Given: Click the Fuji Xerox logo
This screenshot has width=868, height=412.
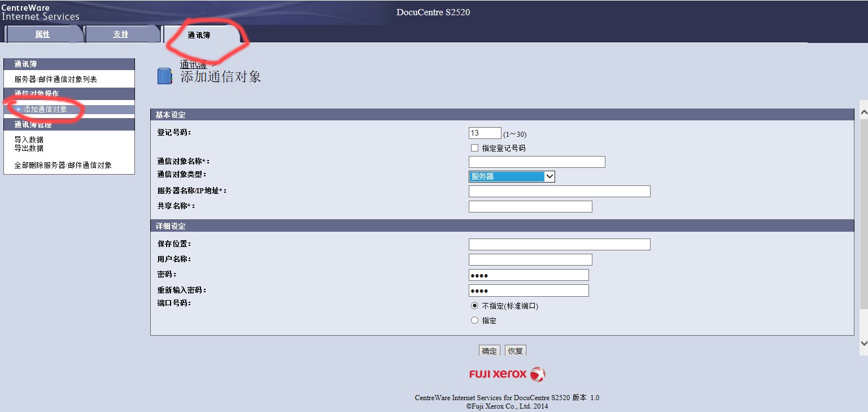Looking at the screenshot, I should 507,374.
